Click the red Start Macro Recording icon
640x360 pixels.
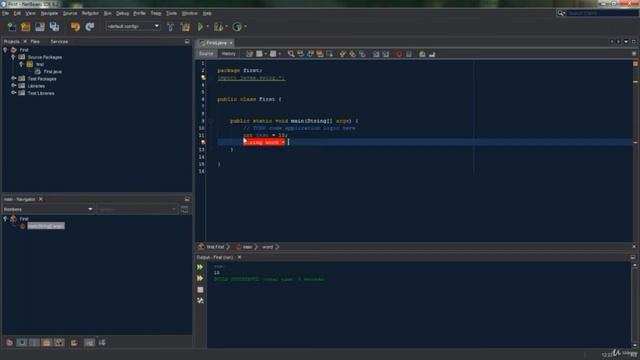[x=399, y=54]
